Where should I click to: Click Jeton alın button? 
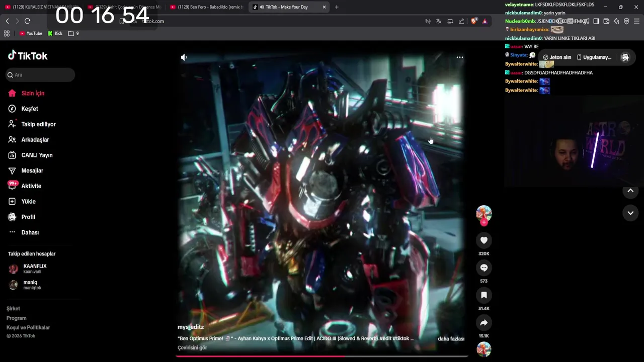556,57
